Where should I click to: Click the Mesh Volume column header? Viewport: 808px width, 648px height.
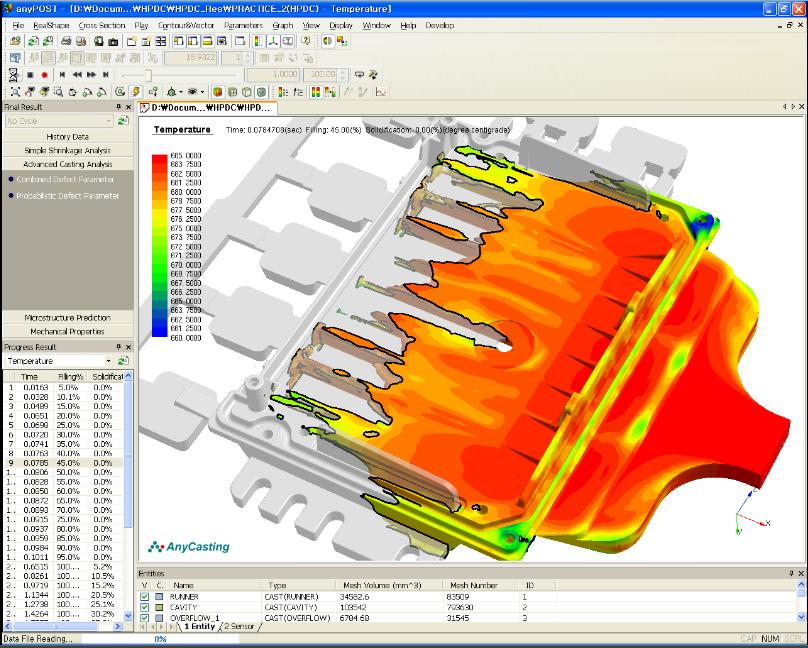pyautogui.click(x=390, y=585)
